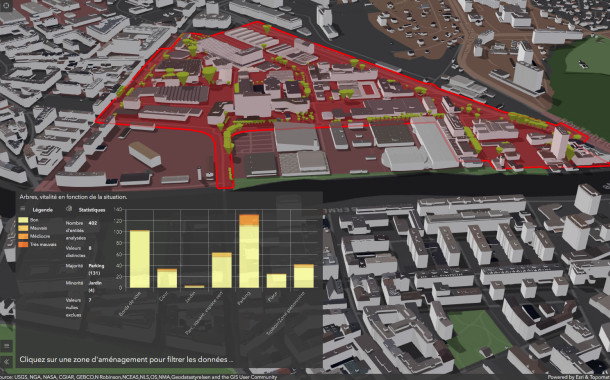Click the 'Parking' x-axis label
610x380 pixels.
[243, 298]
